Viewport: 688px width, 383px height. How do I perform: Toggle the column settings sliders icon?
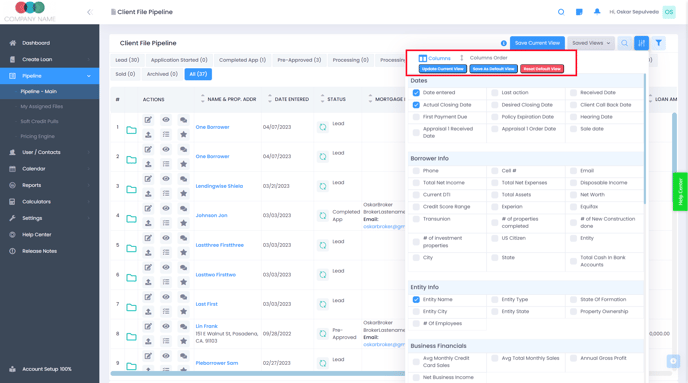tap(641, 43)
